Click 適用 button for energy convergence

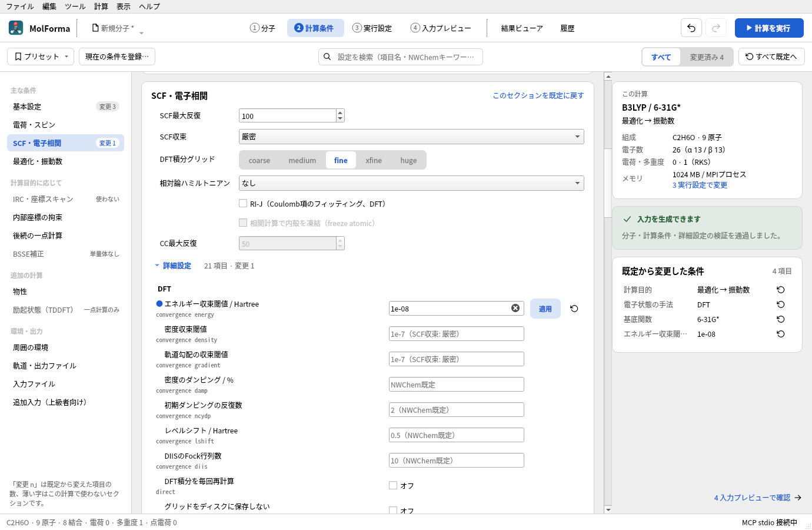(x=545, y=309)
